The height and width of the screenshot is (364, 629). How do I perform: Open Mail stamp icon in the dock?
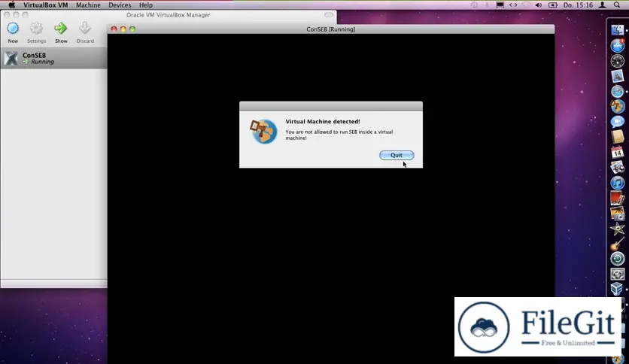(x=618, y=76)
